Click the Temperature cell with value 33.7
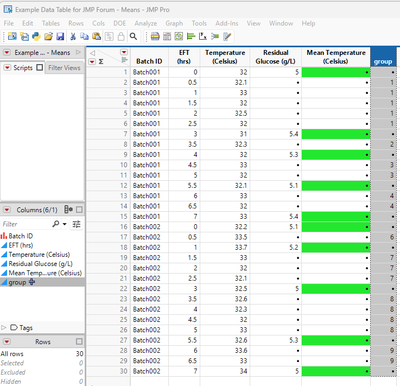Viewport: 400px width, 386px height. click(225, 247)
